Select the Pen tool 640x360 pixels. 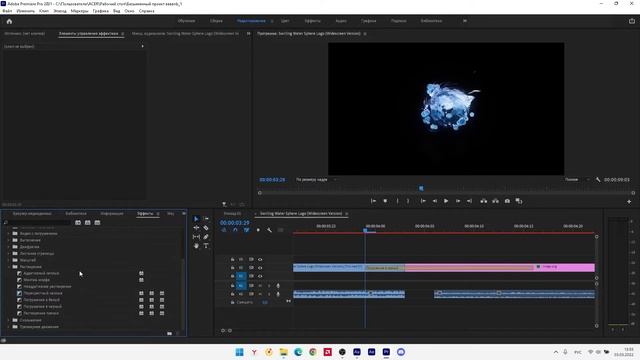coord(206,237)
